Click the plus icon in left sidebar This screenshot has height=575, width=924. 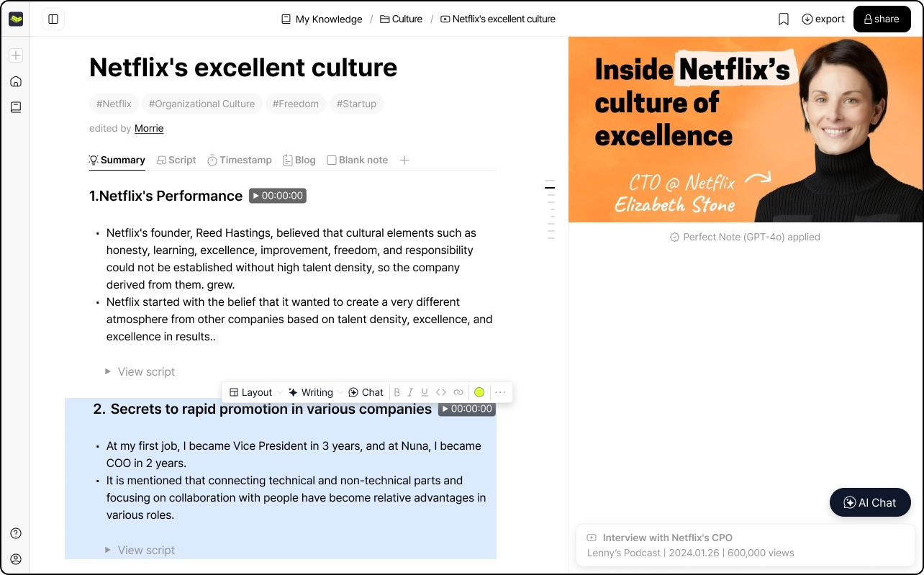(16, 55)
